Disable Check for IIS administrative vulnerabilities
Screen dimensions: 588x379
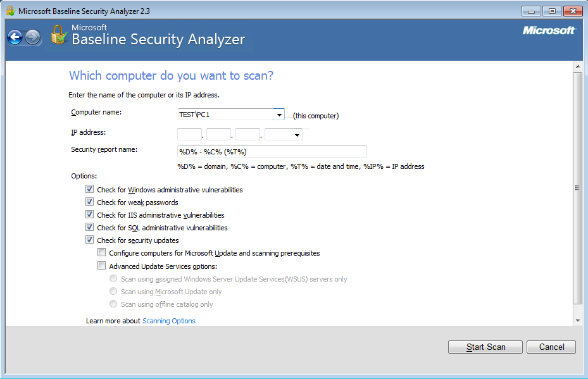[89, 214]
